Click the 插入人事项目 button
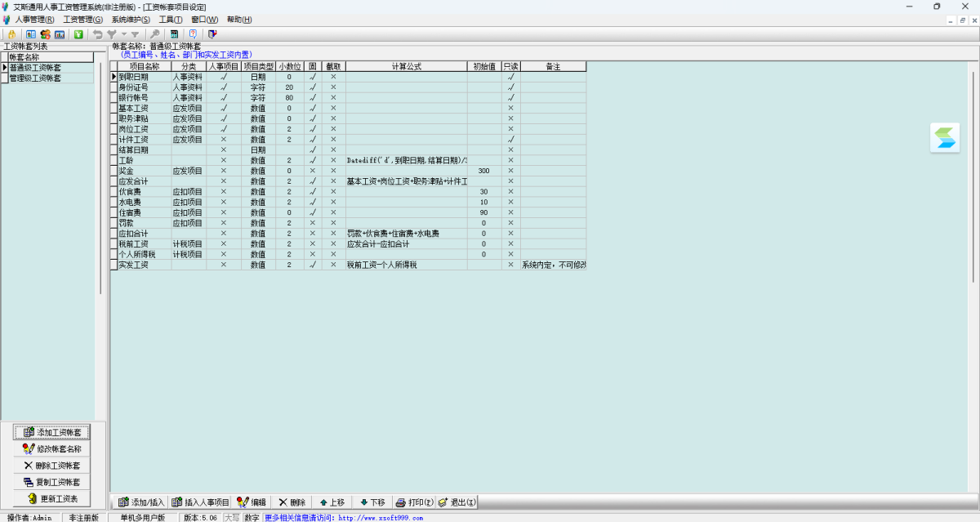Image resolution: width=980 pixels, height=522 pixels. (x=201, y=502)
